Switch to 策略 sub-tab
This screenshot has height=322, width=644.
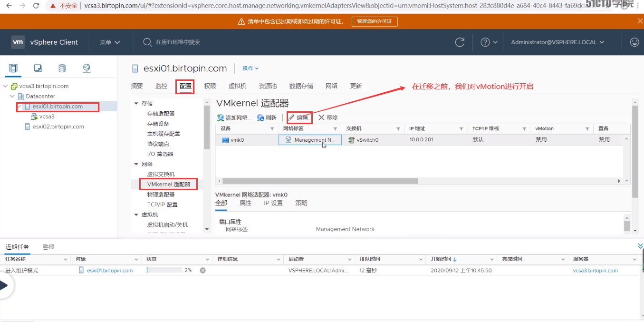[x=301, y=203]
